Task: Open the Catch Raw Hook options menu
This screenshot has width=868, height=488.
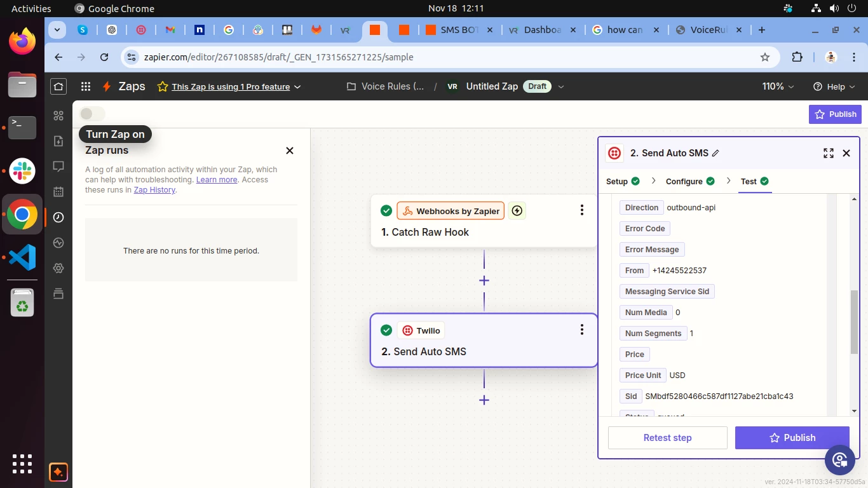Action: pyautogui.click(x=582, y=210)
